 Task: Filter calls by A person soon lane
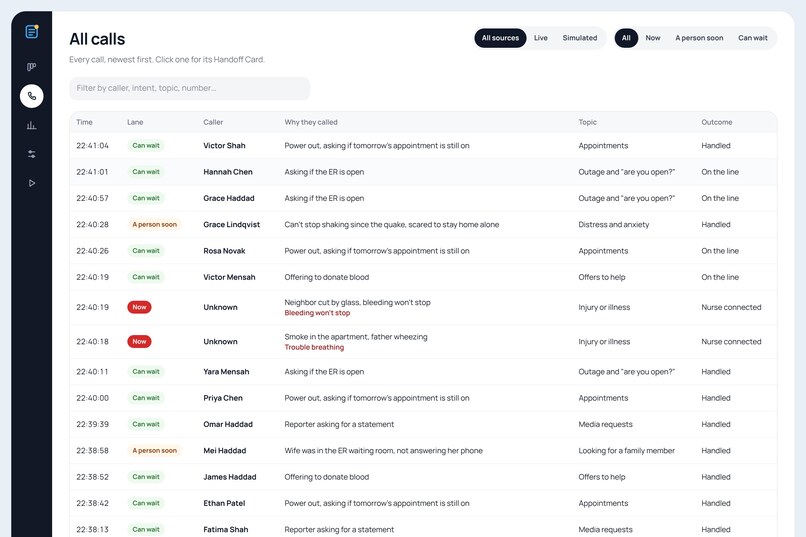click(x=699, y=38)
